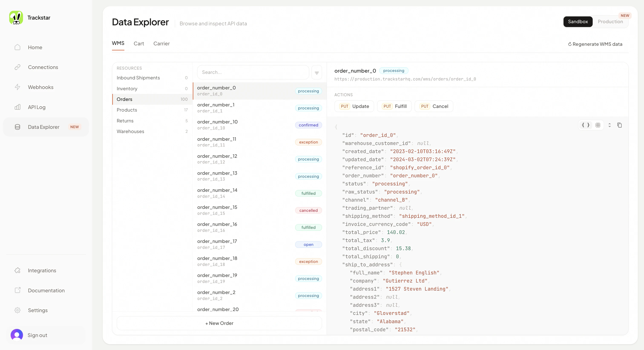Click the Trackstar rabbit logo
Screen dimensions: 644x350
16,17
